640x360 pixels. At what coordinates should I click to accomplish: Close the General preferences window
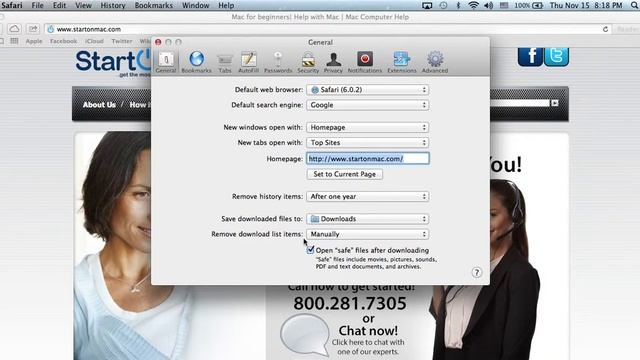pyautogui.click(x=158, y=42)
